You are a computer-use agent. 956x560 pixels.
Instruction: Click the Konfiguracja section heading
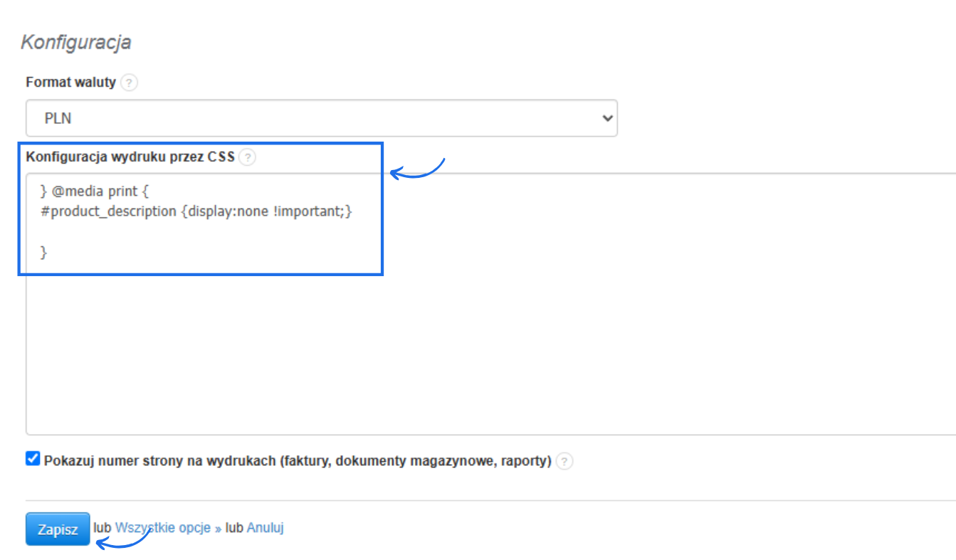[75, 43]
